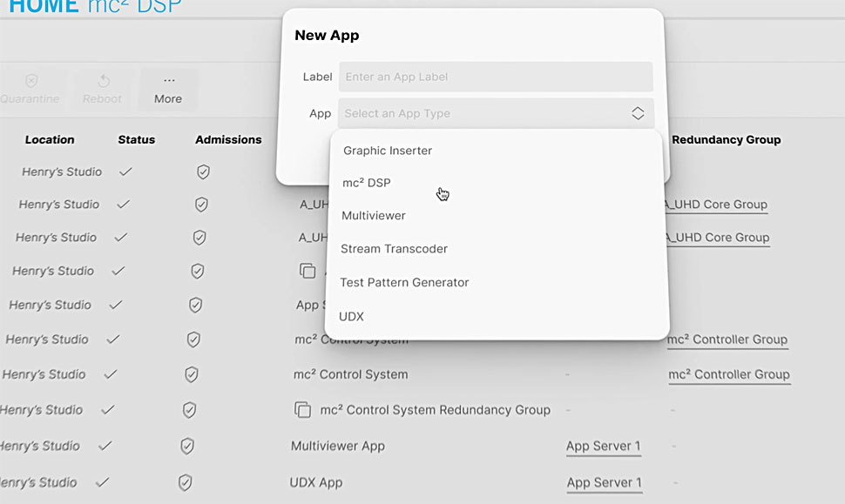Image resolution: width=845 pixels, height=504 pixels.
Task: Click the Reboot toolbar button
Action: point(102,90)
